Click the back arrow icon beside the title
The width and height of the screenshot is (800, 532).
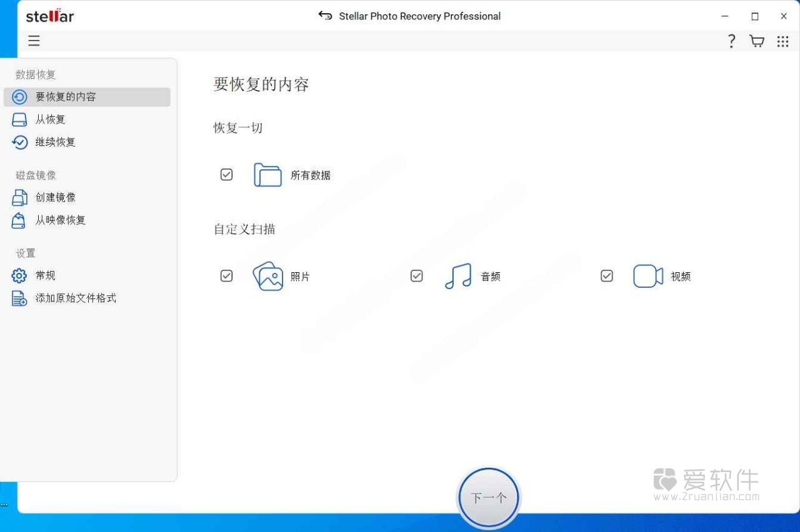coord(325,16)
